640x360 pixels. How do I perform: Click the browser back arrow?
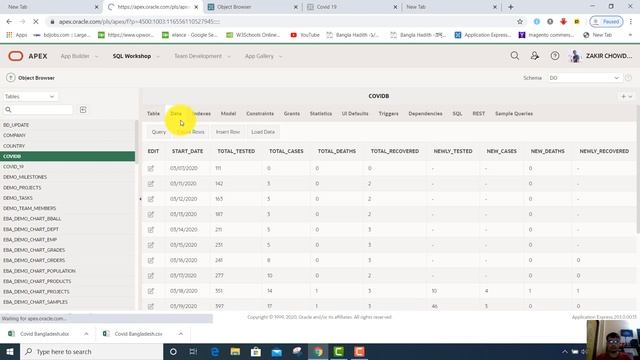pos(9,22)
